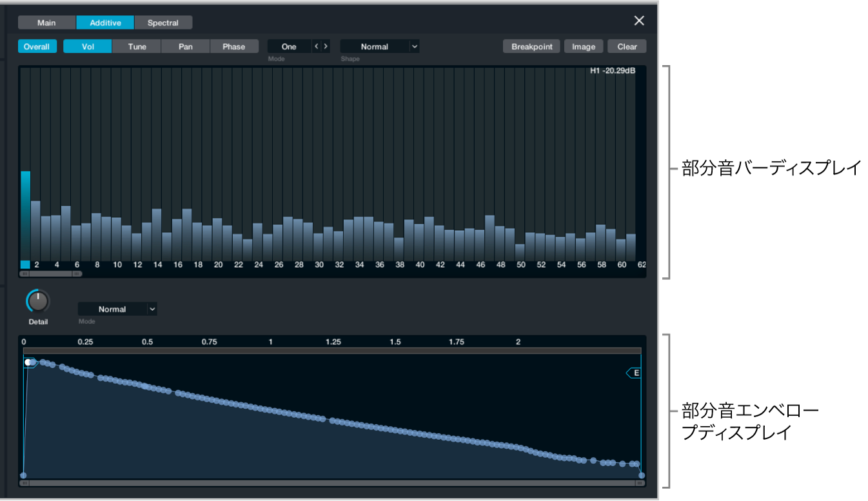
Task: Click the E end marker in envelope
Action: (x=635, y=373)
